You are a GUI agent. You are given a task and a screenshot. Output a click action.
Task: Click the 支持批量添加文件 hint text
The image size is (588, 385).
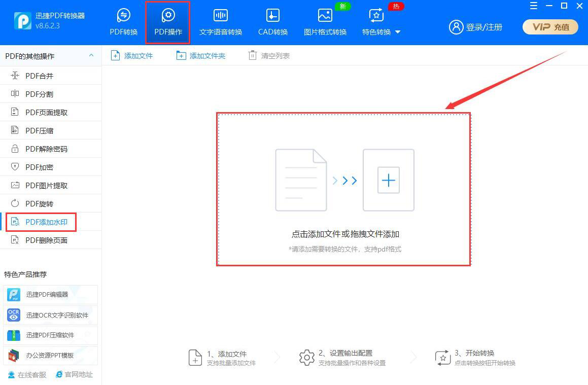click(231, 363)
